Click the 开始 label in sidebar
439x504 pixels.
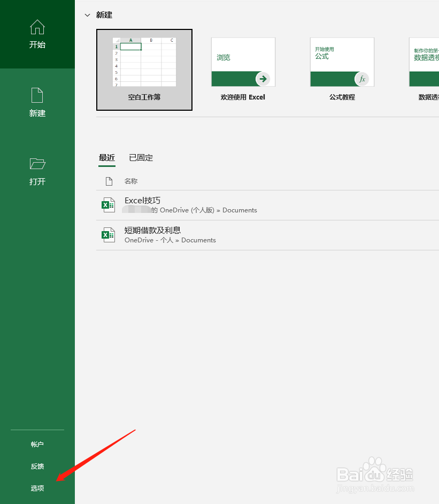(37, 44)
